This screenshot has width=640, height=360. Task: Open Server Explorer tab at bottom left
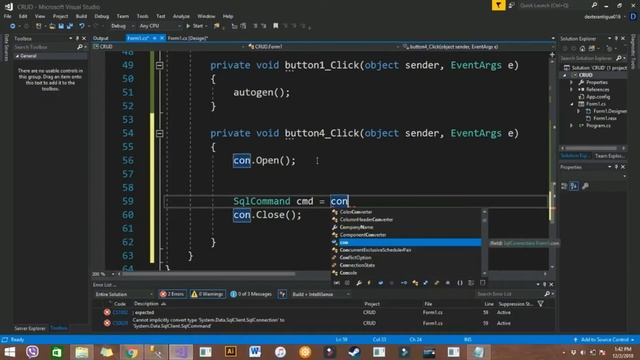pos(30,328)
